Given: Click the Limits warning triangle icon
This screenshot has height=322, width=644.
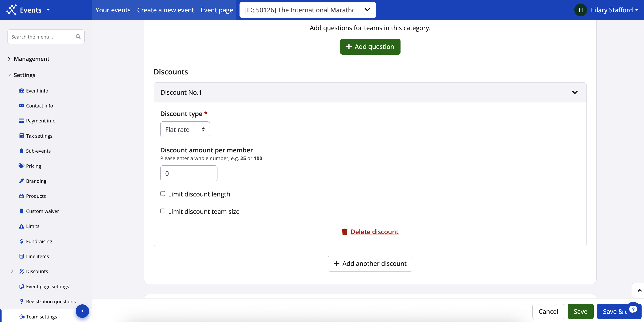Looking at the screenshot, I should click(21, 226).
